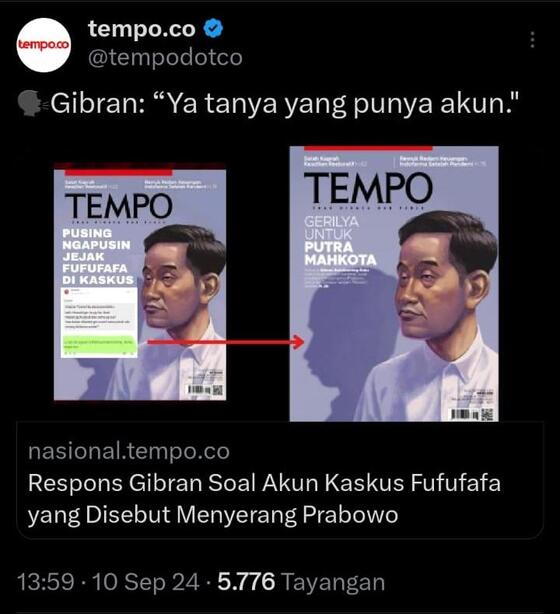Open the tempo.co display name
The width and height of the screenshot is (560, 614).
(141, 29)
